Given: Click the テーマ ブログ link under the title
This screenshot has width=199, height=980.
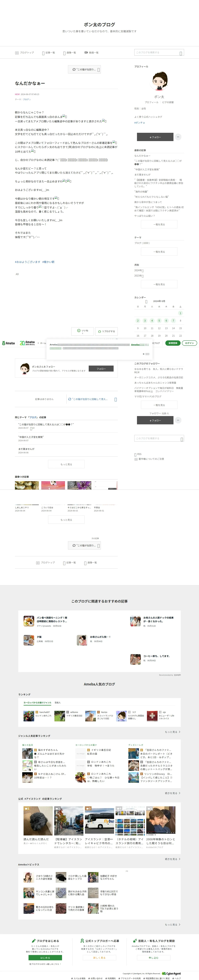Looking at the screenshot, I should click(26, 99).
